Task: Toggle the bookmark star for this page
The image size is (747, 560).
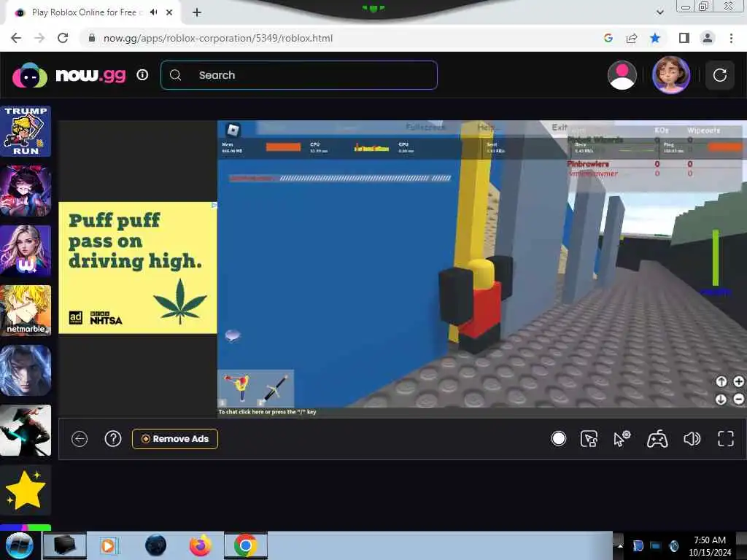Action: (655, 38)
